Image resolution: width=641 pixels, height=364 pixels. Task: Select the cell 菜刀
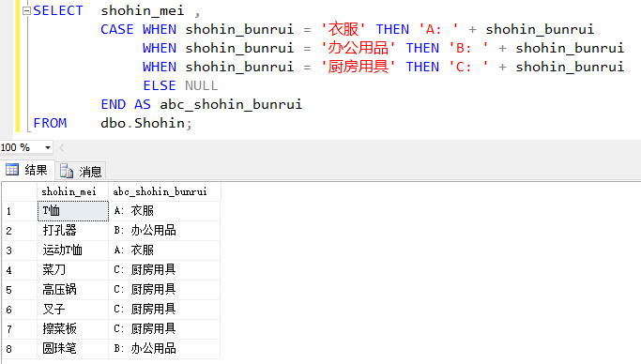(x=73, y=269)
